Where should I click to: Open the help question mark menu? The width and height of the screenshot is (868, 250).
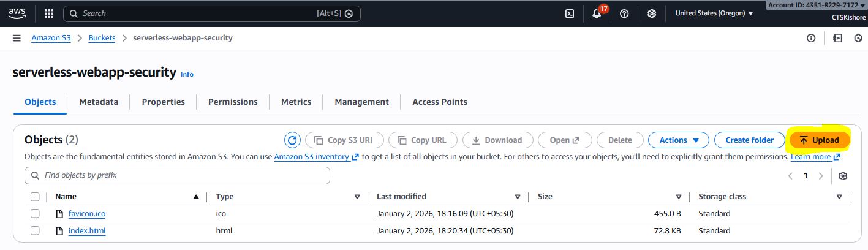tap(624, 13)
